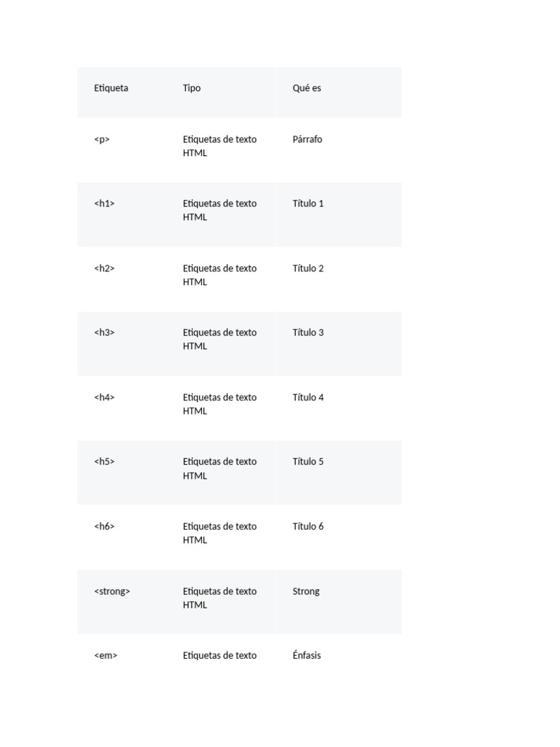Select the <h6> tag cell
The width and height of the screenshot is (560, 747).
point(104,527)
